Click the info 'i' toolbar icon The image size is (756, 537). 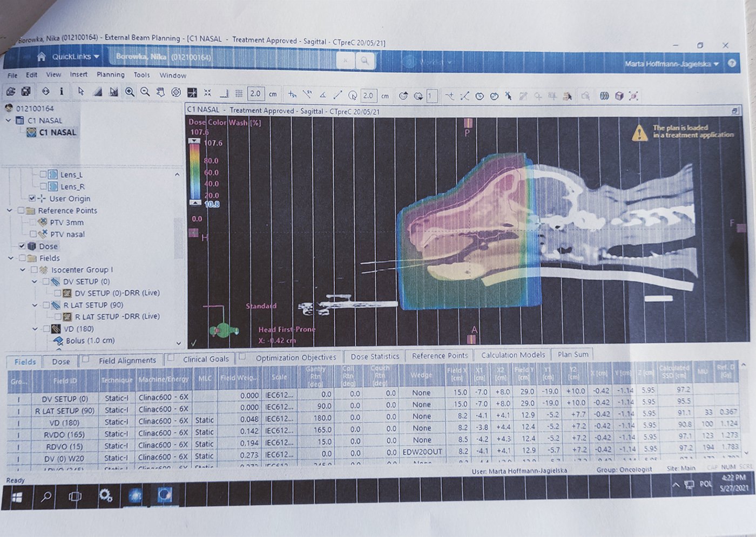click(62, 92)
